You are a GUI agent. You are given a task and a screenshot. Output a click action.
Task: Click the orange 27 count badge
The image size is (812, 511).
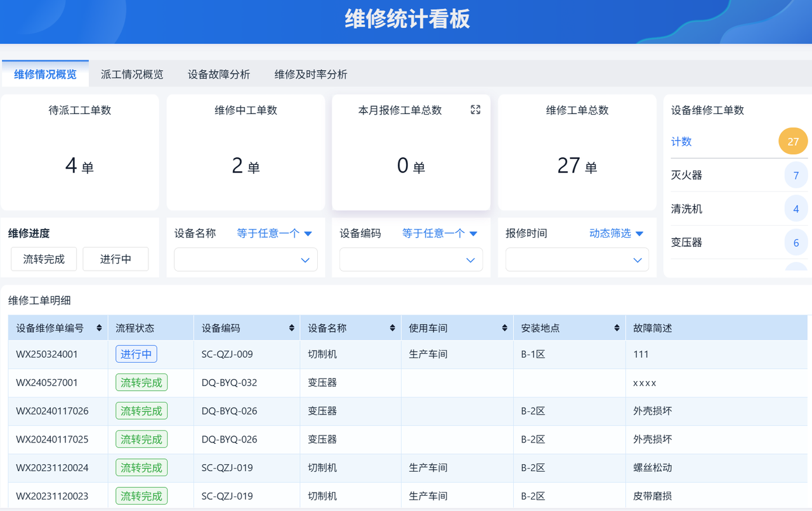(793, 141)
